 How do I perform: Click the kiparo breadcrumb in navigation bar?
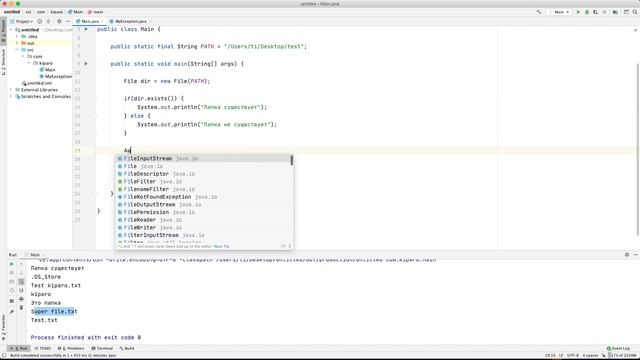point(57,12)
